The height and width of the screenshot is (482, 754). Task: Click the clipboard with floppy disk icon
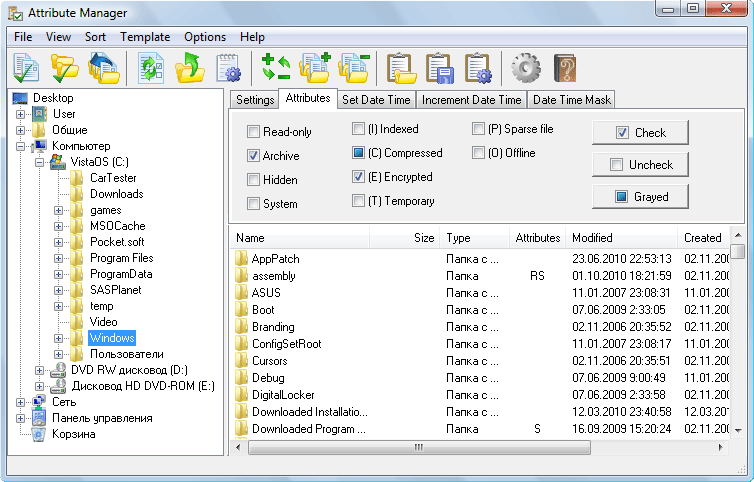tap(440, 68)
